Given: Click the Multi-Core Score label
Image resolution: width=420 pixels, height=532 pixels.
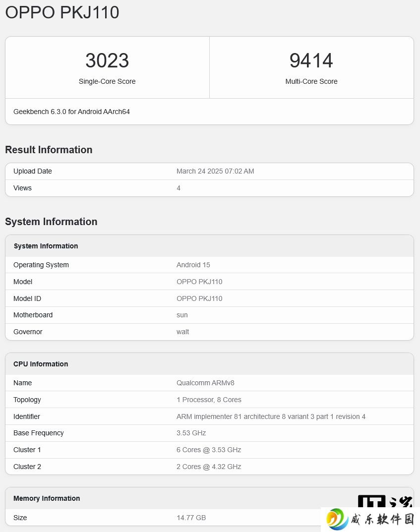Looking at the screenshot, I should [x=311, y=81].
